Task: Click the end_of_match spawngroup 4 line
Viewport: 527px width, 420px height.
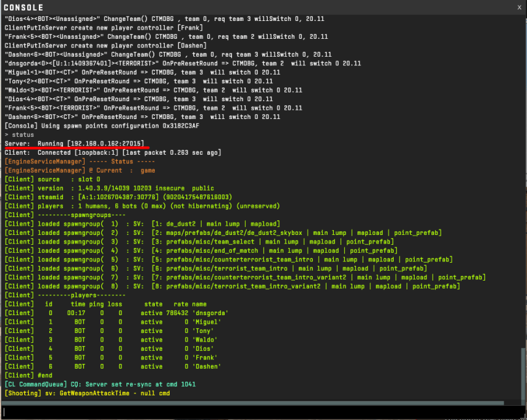Action: pyautogui.click(x=199, y=250)
